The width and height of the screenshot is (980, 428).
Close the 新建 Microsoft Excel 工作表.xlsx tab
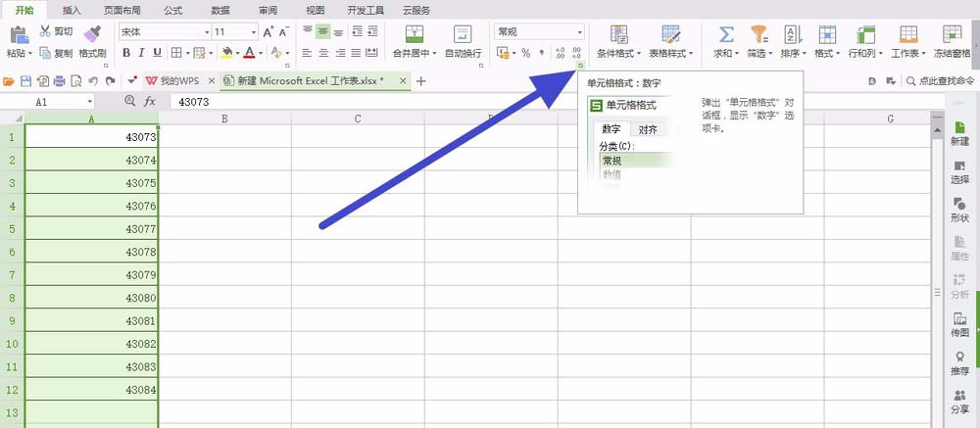[x=403, y=81]
